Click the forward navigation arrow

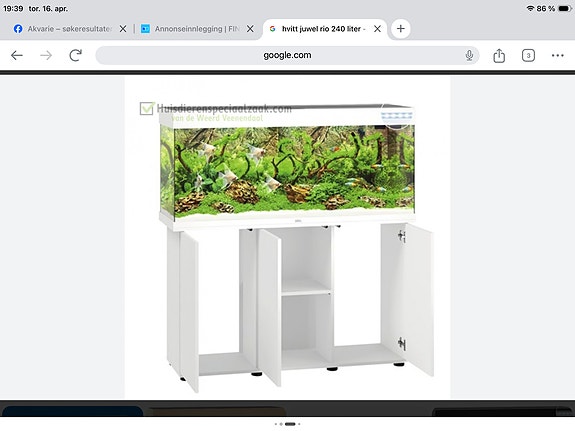(46, 55)
